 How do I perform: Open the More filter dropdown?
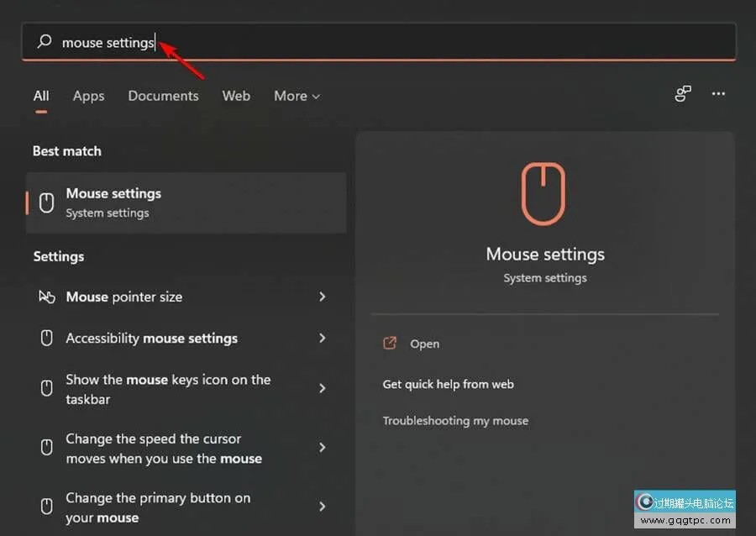coord(297,96)
